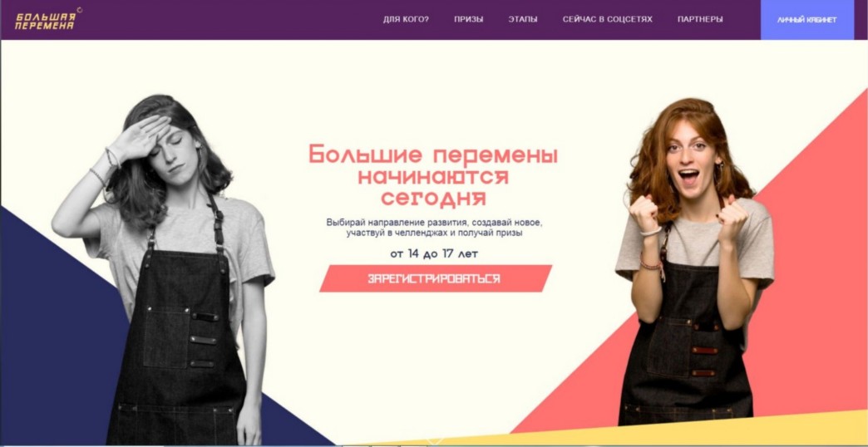The width and height of the screenshot is (868, 447).
Task: Open Личный кабинет button
Action: point(807,20)
